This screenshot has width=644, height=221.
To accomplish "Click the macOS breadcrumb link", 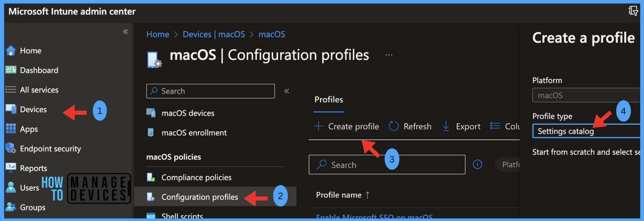I will pyautogui.click(x=272, y=34).
